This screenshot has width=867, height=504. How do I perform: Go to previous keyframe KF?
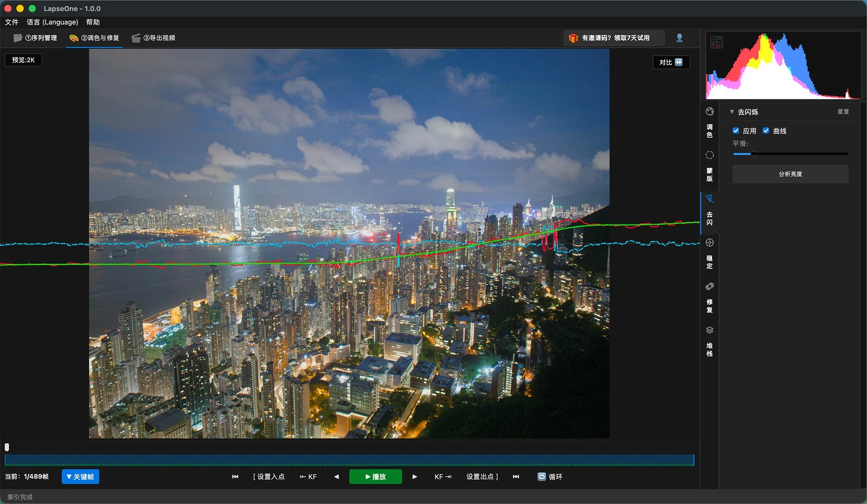[308, 476]
